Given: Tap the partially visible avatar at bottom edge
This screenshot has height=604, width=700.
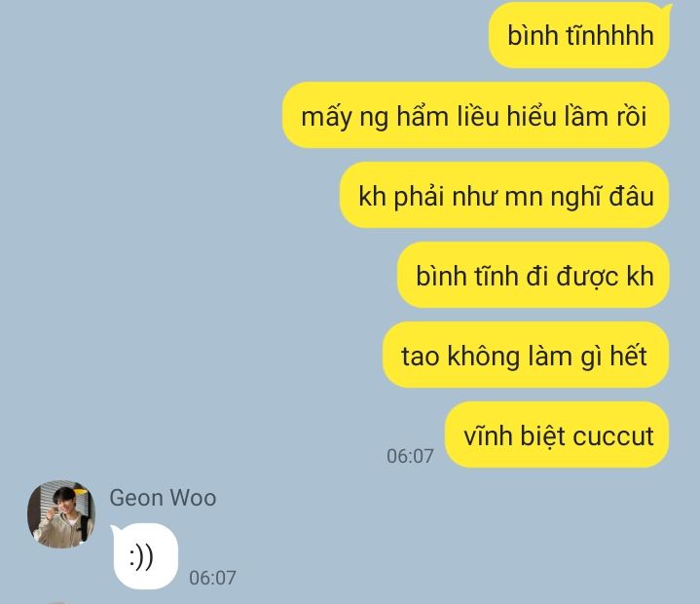Looking at the screenshot, I should 58,602.
